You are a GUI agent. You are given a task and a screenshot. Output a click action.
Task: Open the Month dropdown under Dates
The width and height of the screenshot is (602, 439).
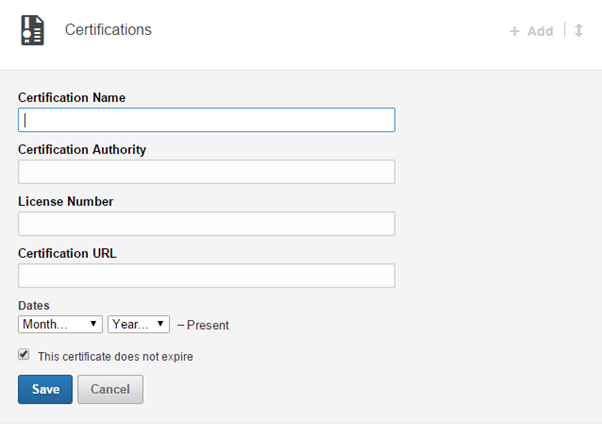pyautogui.click(x=60, y=324)
